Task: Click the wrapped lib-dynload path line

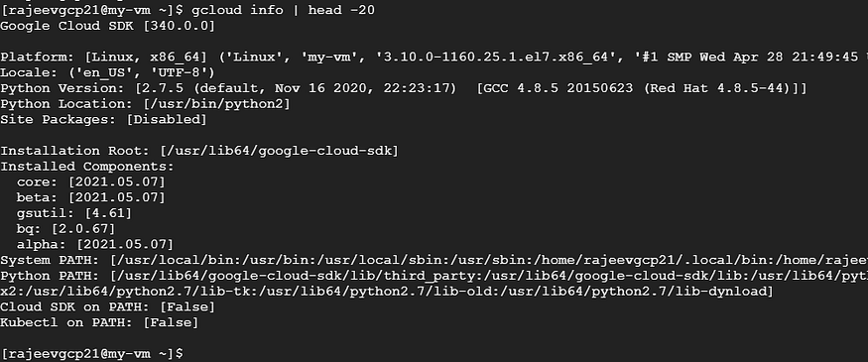Action: click(387, 291)
